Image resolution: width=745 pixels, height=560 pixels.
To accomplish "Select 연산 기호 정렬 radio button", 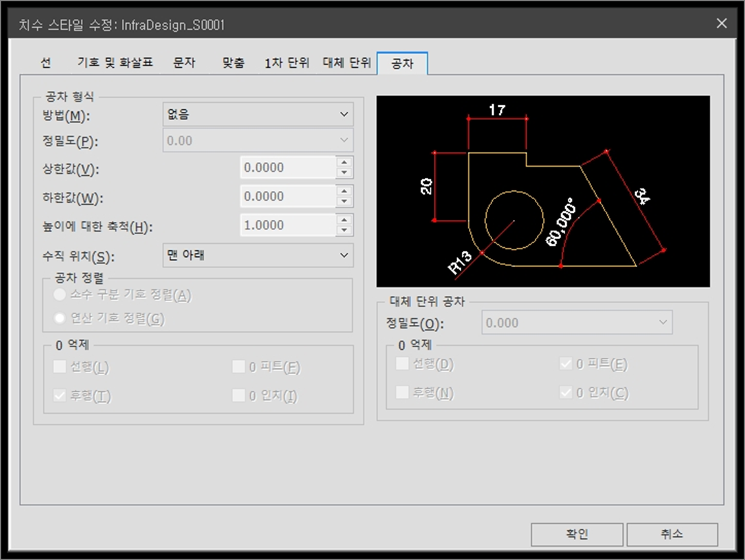I will 61,319.
